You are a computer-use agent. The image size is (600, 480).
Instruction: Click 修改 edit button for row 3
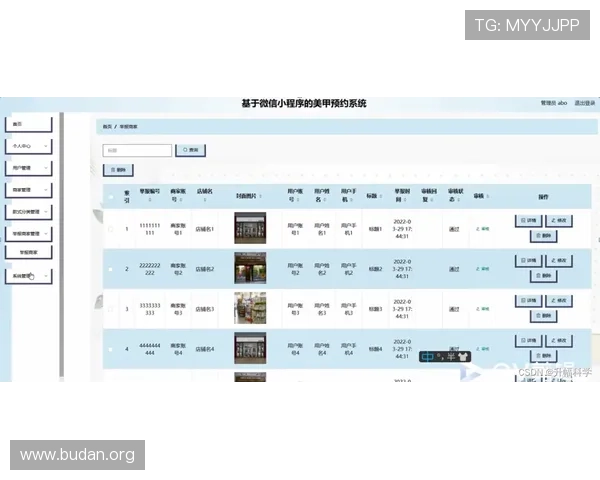click(x=558, y=301)
